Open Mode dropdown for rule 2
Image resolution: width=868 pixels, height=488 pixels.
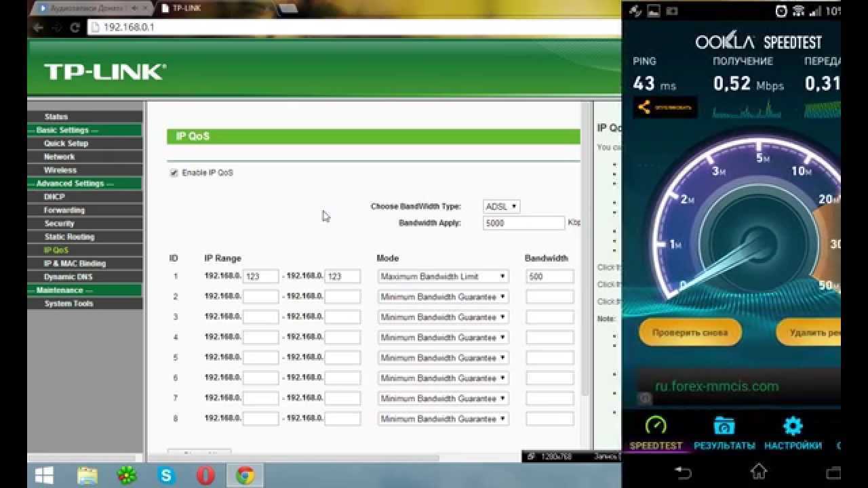tap(443, 297)
